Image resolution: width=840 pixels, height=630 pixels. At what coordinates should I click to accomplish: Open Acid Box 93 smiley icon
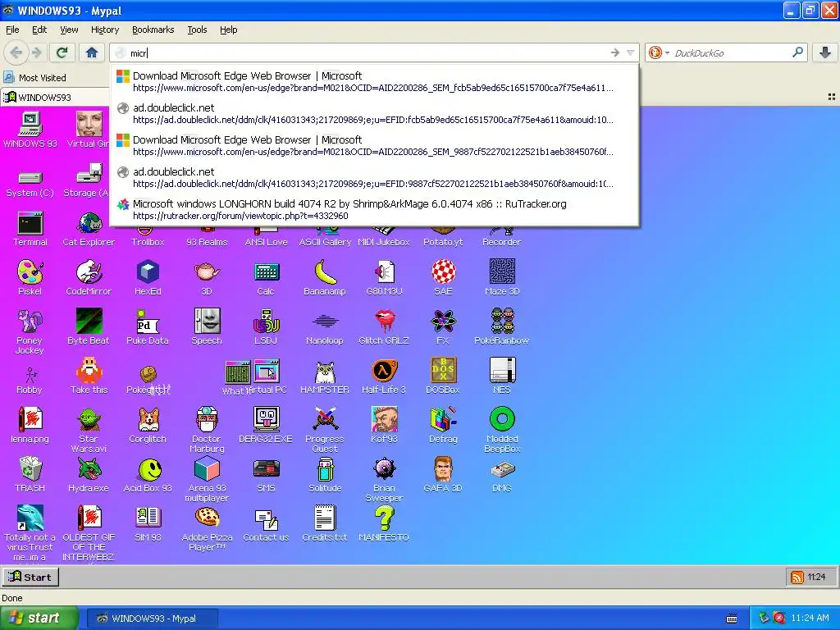pos(148,475)
